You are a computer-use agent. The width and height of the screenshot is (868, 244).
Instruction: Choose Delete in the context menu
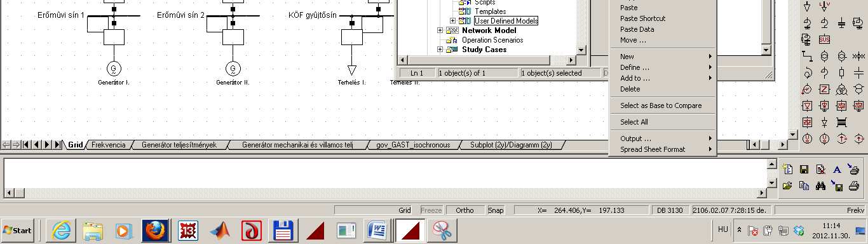coord(630,89)
